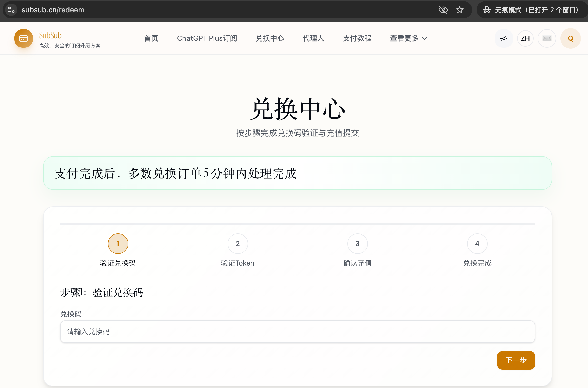Select step 4 兑换完成 circle

(x=477, y=244)
